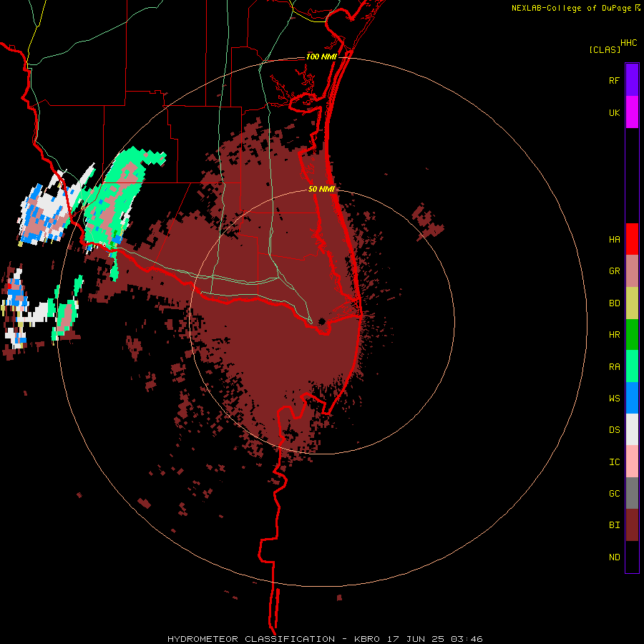Viewport: 644px width, 644px height.
Task: Click the RA legend label
Action: [614, 366]
